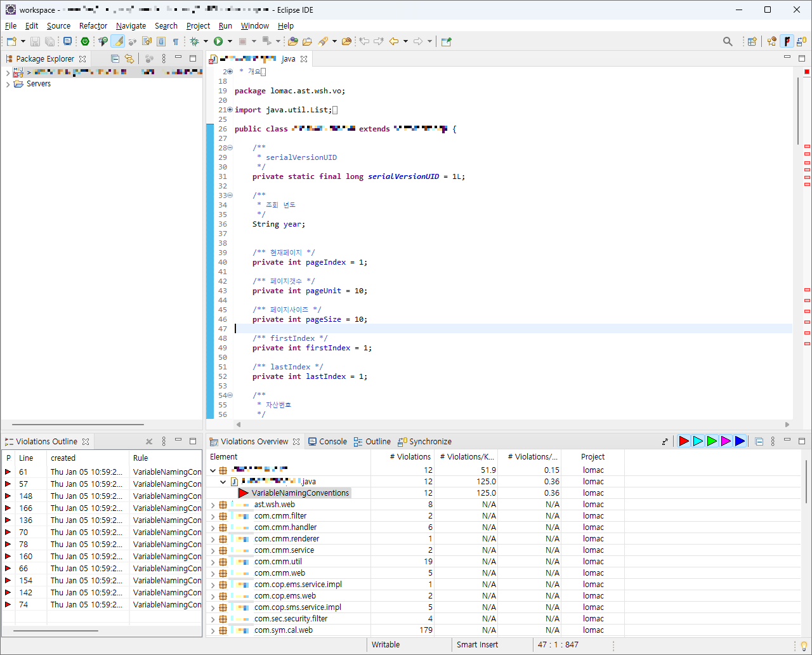This screenshot has height=655, width=812.
Task: Click the magnifier Quick Access icon
Action: 728,41
